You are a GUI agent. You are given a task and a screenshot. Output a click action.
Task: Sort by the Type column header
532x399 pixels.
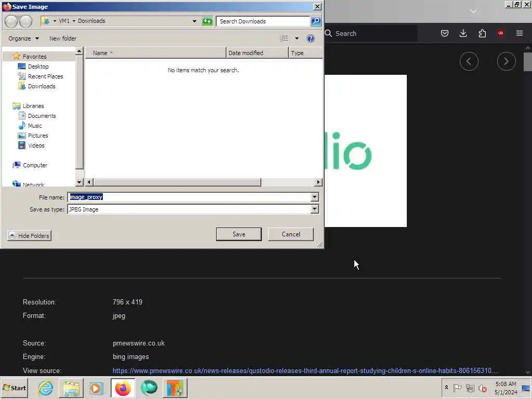[305, 53]
